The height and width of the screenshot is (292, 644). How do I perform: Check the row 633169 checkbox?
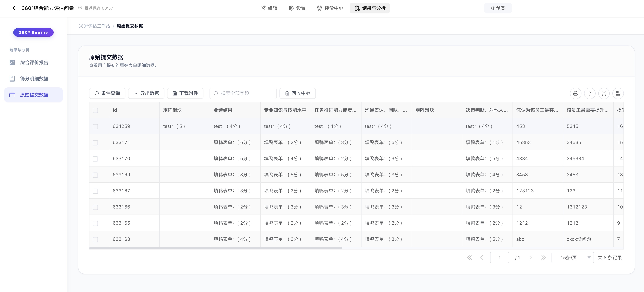click(95, 175)
